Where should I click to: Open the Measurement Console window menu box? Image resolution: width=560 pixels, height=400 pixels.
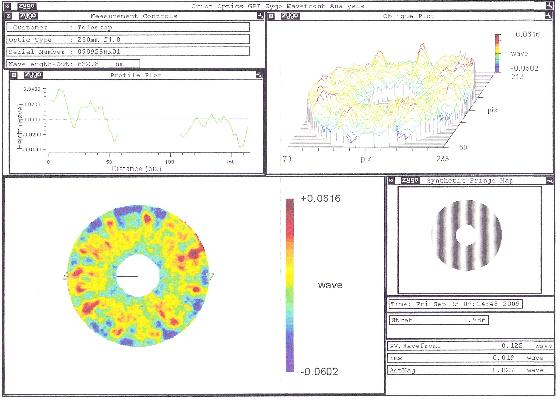point(9,16)
